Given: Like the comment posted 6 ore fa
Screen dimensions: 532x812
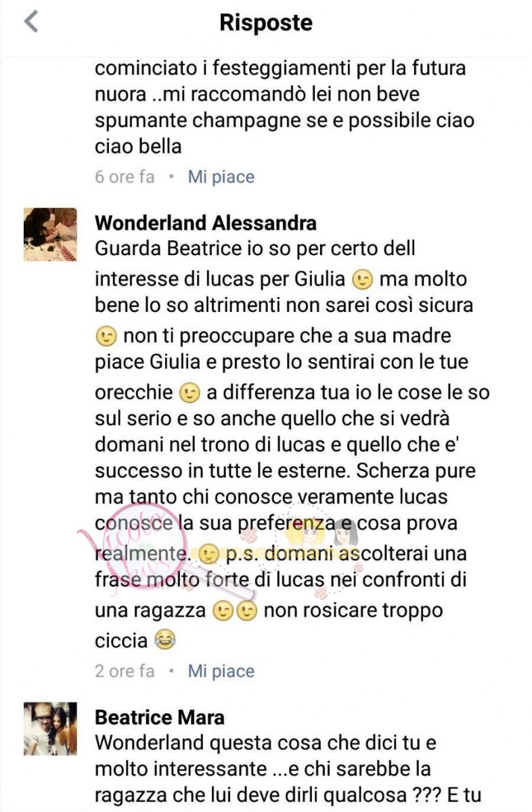Looking at the screenshot, I should coord(221,177).
